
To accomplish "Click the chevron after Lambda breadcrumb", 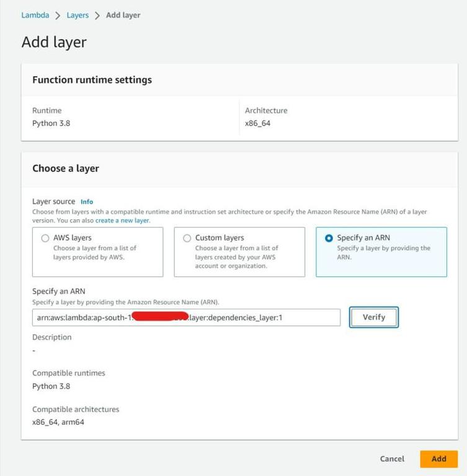I will point(58,15).
